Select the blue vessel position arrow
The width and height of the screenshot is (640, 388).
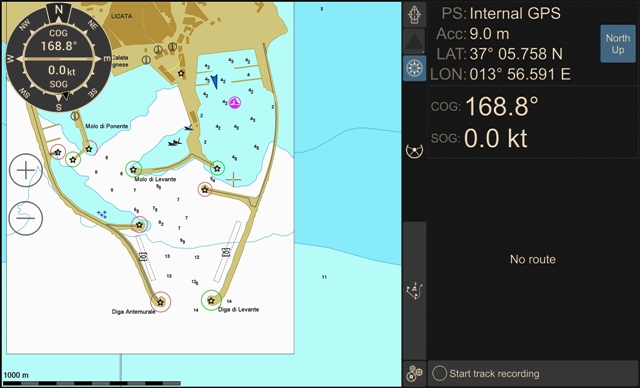tap(214, 82)
